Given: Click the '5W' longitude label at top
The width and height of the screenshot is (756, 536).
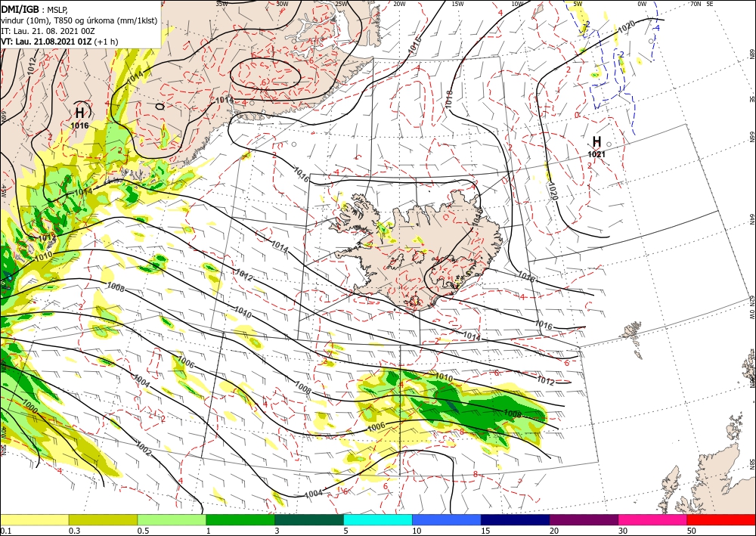Looking at the screenshot, I should (x=578, y=4).
